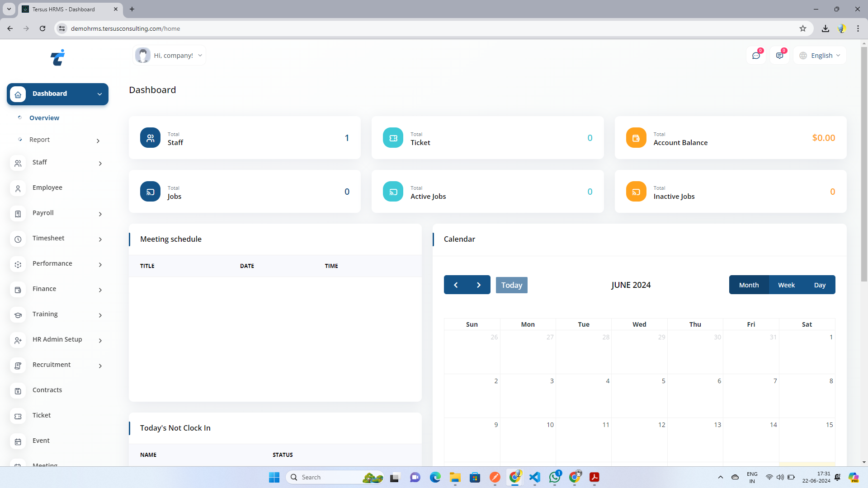Open the Contracts sidebar icon
868x488 pixels.
(18, 391)
